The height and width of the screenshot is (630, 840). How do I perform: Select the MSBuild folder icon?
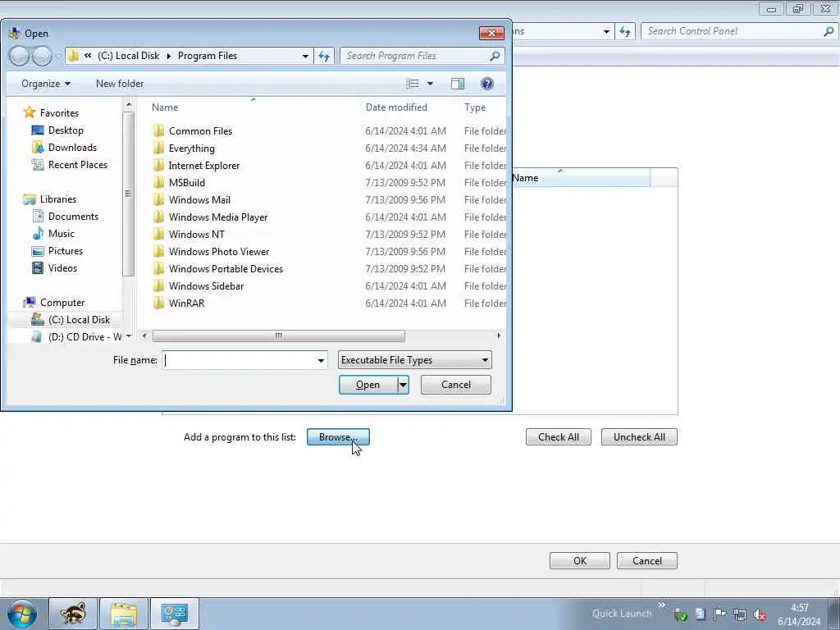point(158,182)
